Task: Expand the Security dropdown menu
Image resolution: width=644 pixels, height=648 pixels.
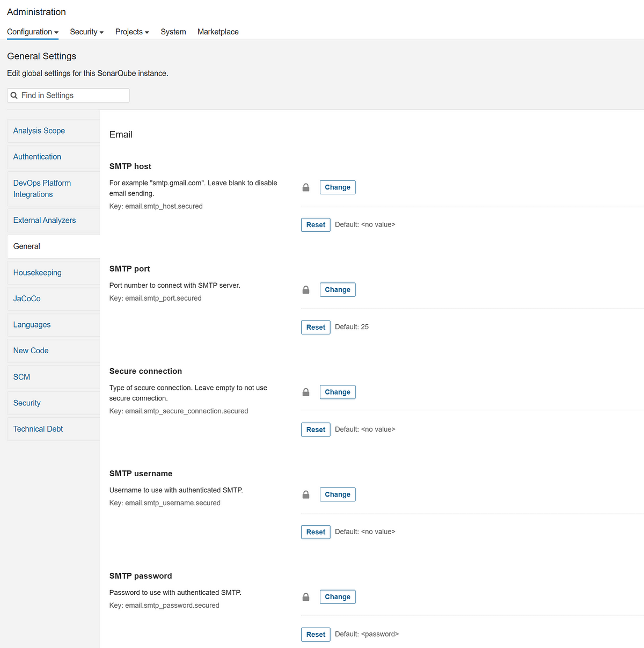Action: pos(86,32)
